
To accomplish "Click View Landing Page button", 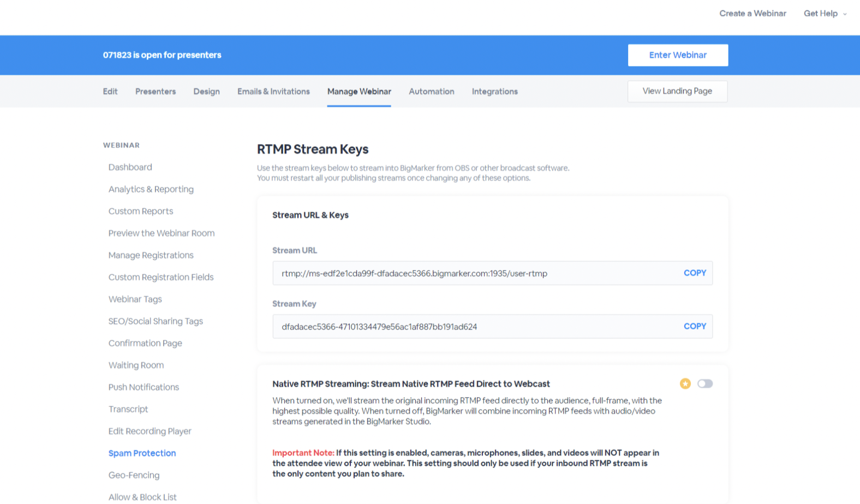I will click(677, 91).
